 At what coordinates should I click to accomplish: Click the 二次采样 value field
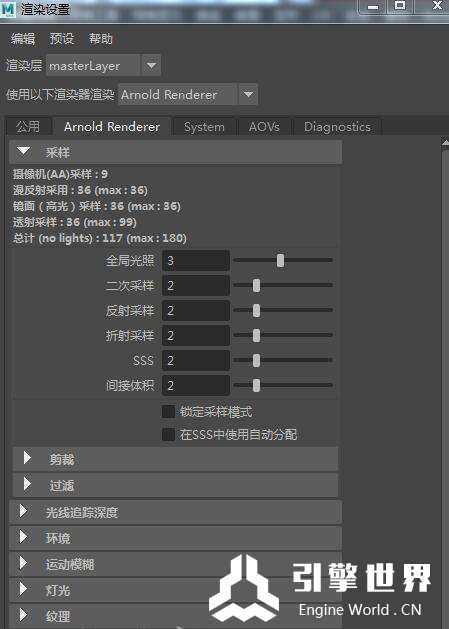click(x=196, y=286)
